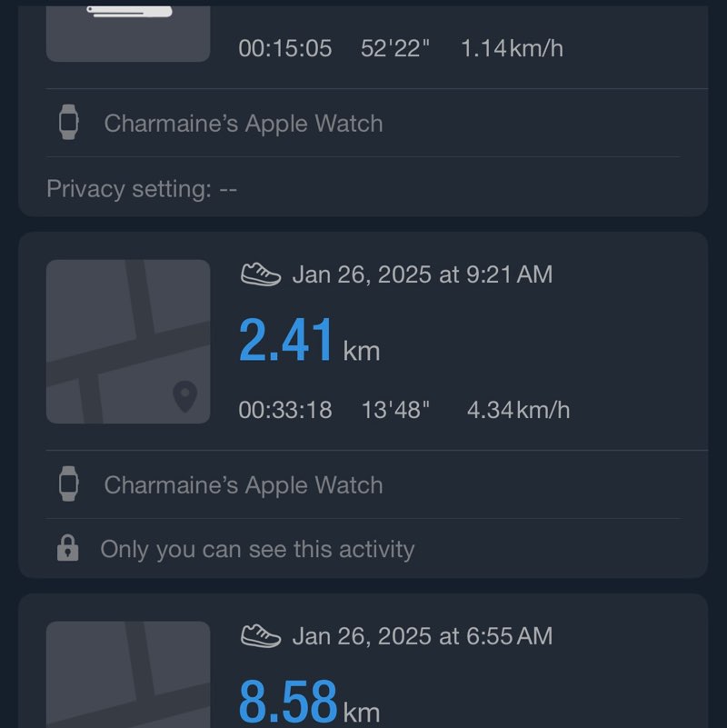Select the Jan 26, 2025 at 9:21 AM date
The height and width of the screenshot is (728, 727).
click(422, 274)
